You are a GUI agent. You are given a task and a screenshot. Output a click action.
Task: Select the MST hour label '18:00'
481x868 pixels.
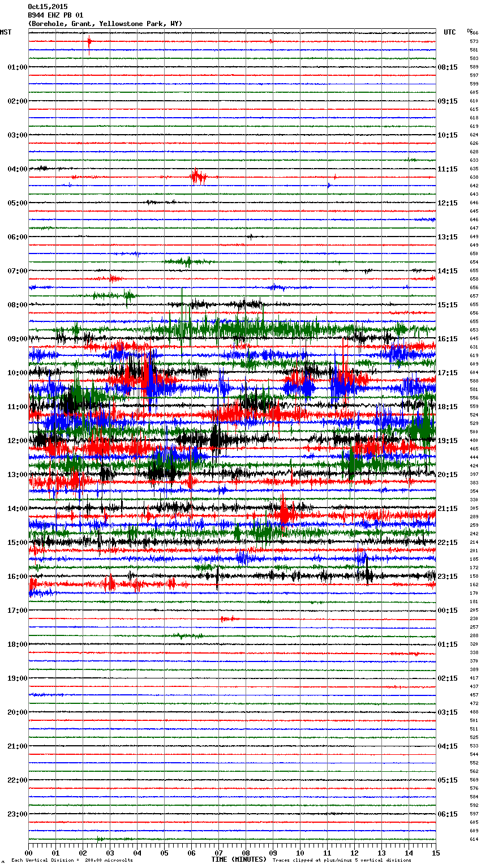pos(18,644)
